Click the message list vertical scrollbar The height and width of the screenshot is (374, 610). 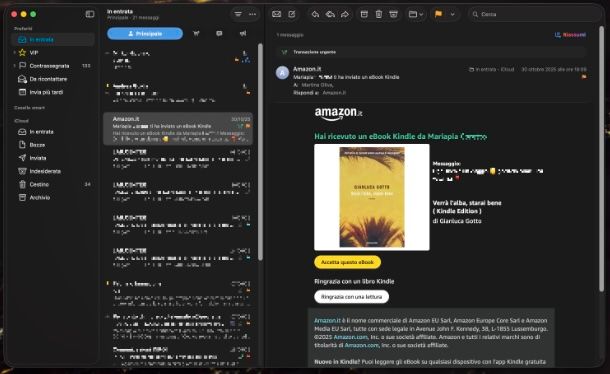pos(260,152)
